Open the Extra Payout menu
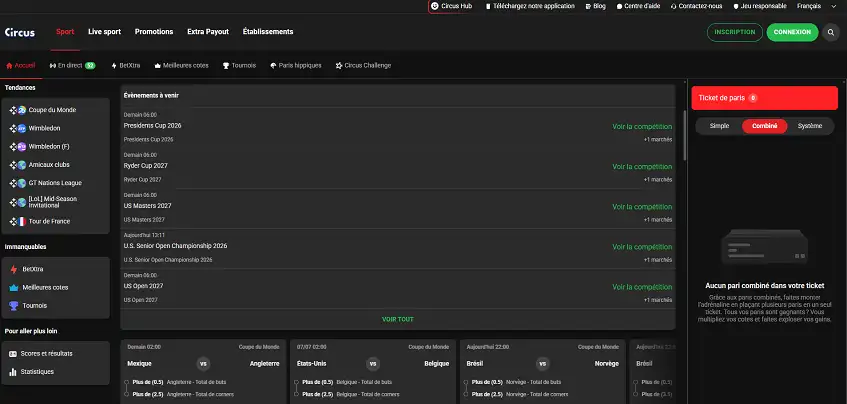The width and height of the screenshot is (847, 404). tap(208, 32)
